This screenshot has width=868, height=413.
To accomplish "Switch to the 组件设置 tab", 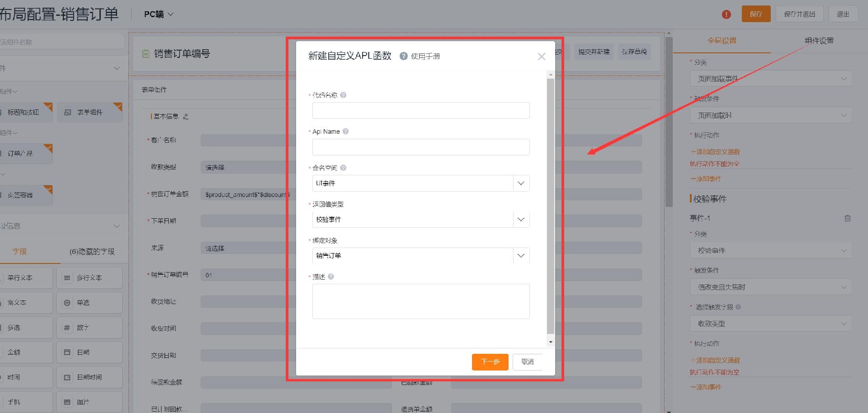I will click(x=819, y=41).
